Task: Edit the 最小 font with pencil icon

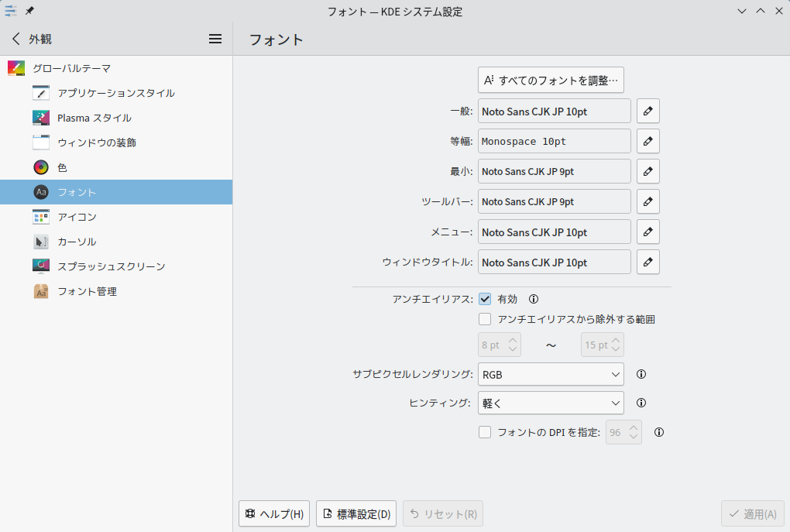Action: tap(648, 171)
